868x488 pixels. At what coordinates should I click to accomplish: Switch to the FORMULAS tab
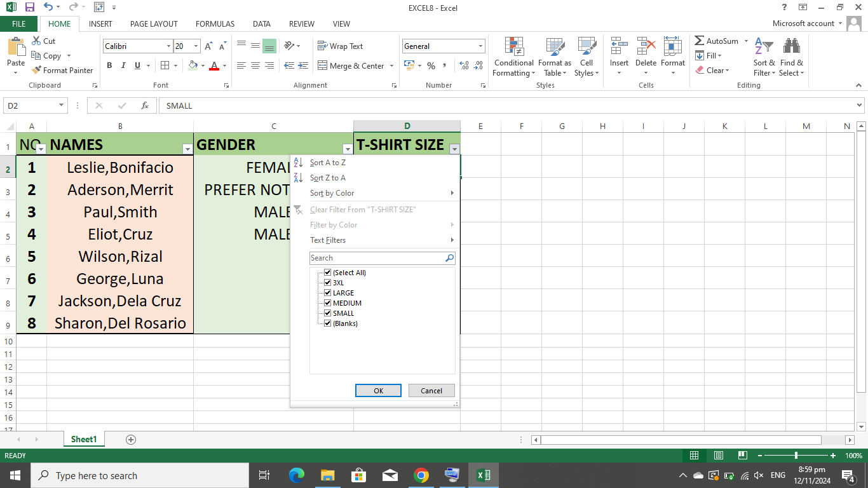[x=215, y=24]
